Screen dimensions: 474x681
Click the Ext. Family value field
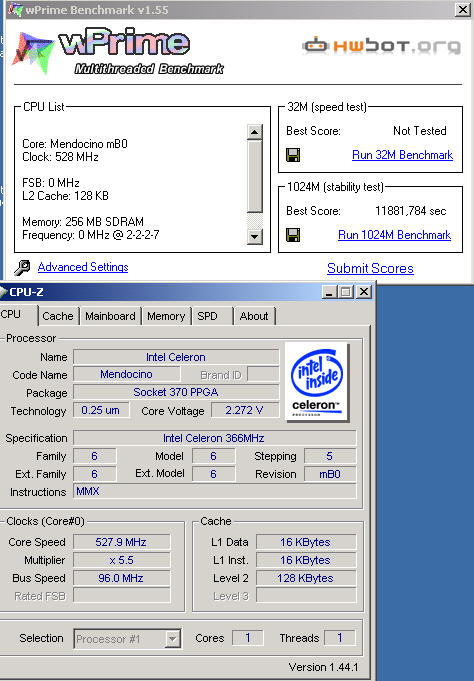[94, 474]
